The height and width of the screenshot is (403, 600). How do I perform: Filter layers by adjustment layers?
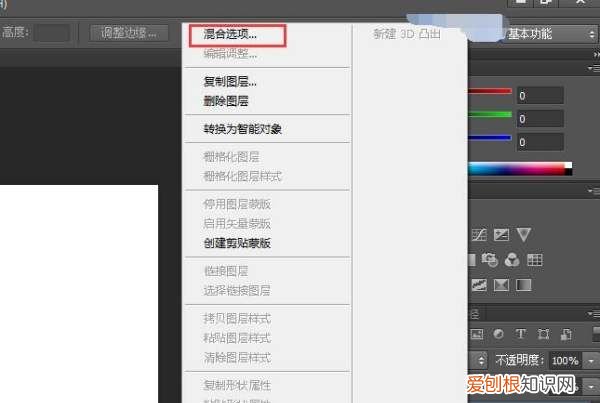click(x=499, y=334)
